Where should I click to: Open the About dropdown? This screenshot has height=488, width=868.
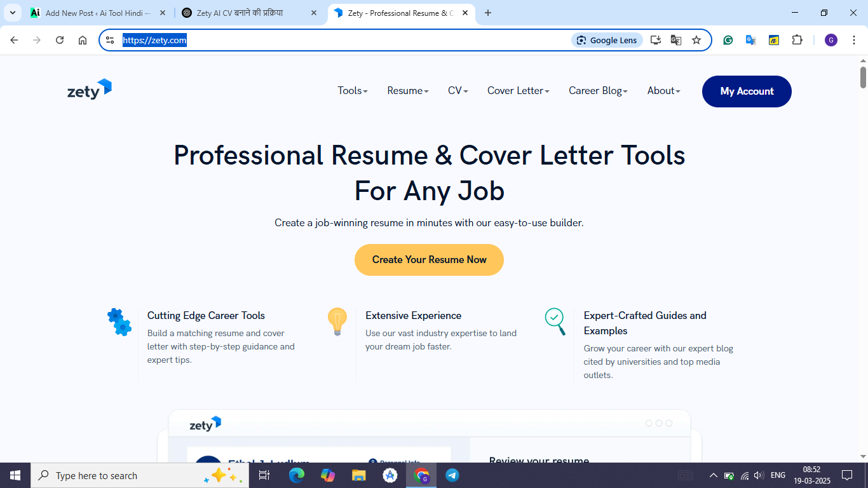pyautogui.click(x=663, y=91)
